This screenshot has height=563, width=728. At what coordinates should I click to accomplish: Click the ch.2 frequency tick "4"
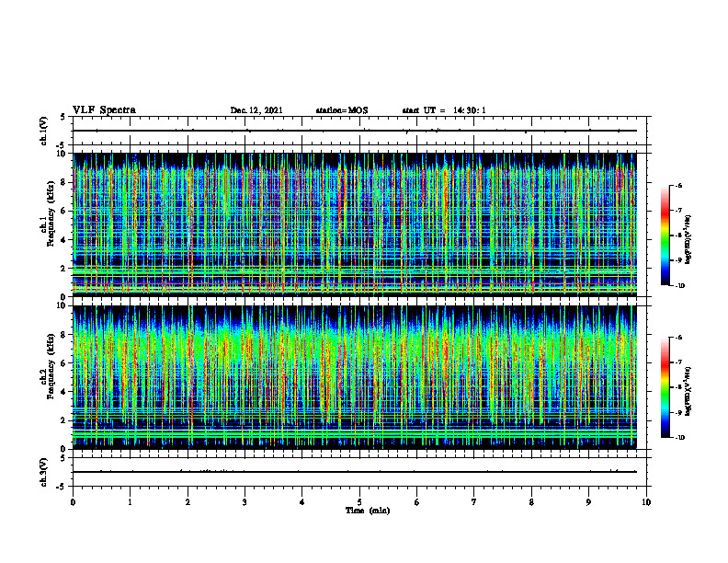click(64, 392)
